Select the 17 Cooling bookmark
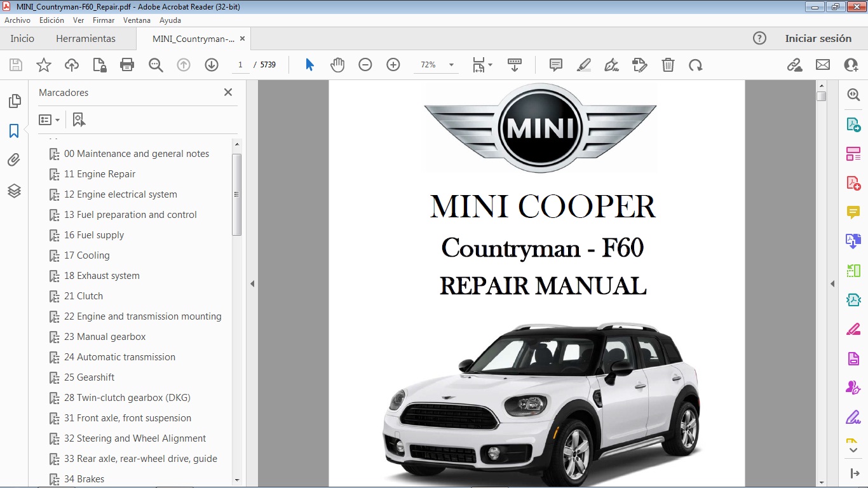This screenshot has height=488, width=868. pos(86,255)
